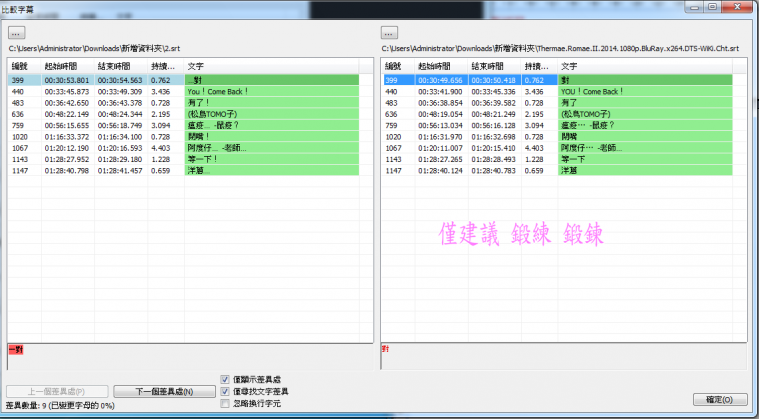The width and height of the screenshot is (759, 419).
Task: Select left row 1067 starting 01:20:12.190
Action: click(x=183, y=148)
